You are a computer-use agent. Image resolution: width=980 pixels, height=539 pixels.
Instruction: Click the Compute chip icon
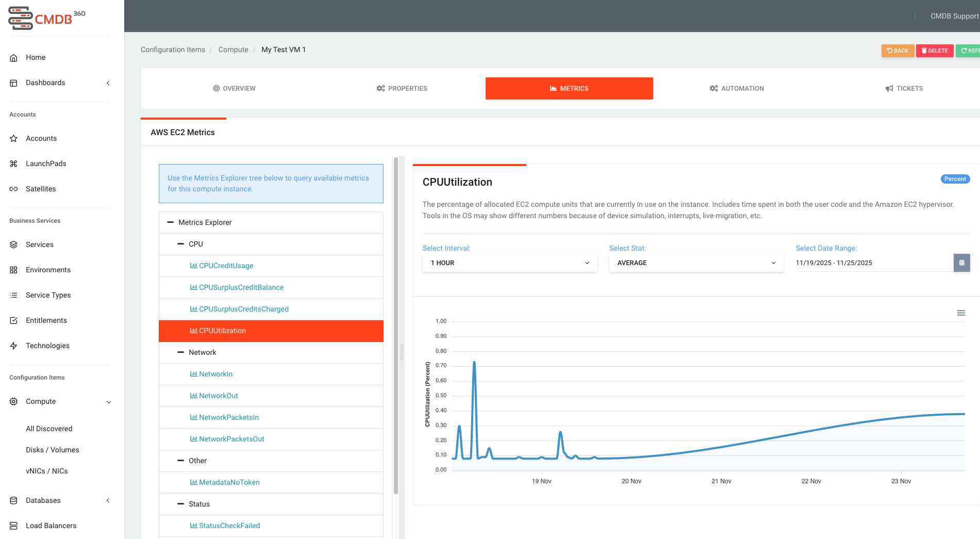[14, 402]
